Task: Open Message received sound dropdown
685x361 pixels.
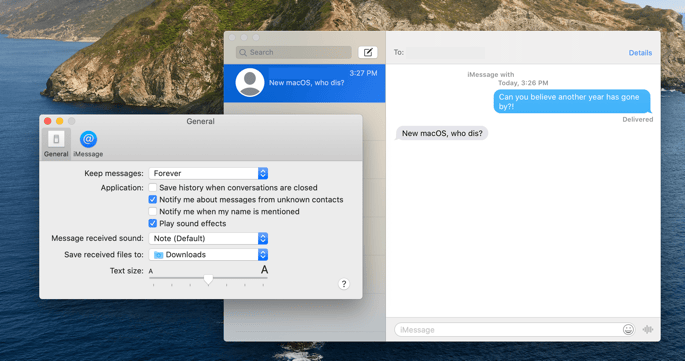Action: click(208, 239)
